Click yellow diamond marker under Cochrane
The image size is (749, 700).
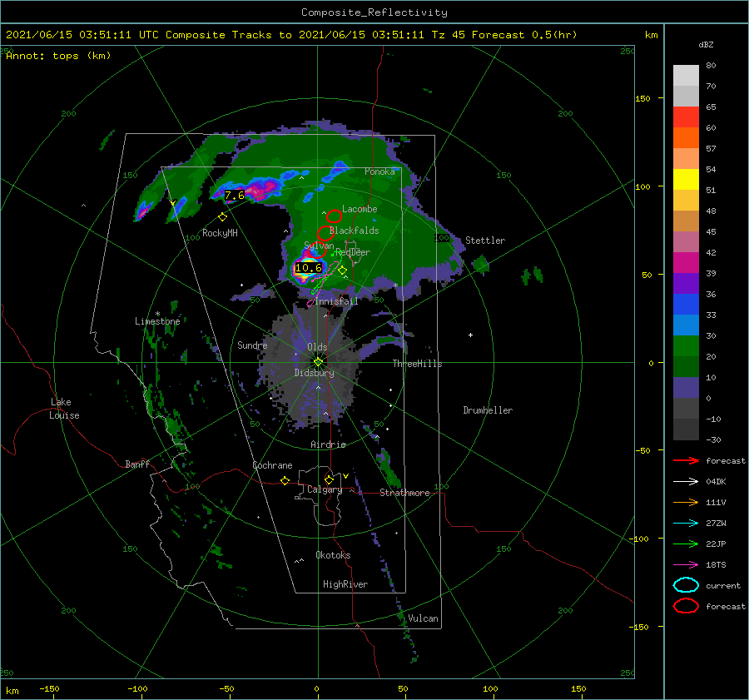[285, 481]
